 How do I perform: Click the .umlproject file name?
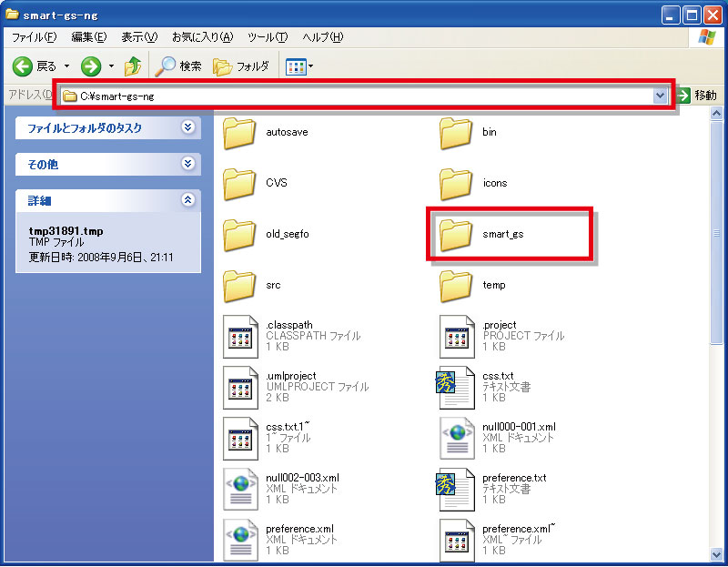click(291, 376)
